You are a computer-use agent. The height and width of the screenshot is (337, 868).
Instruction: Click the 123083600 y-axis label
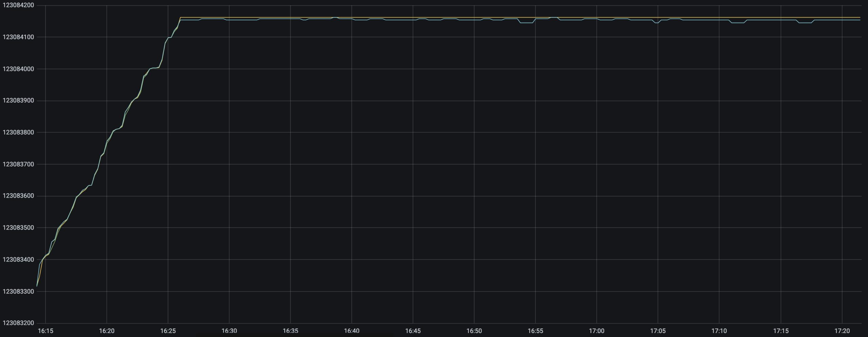[18, 196]
